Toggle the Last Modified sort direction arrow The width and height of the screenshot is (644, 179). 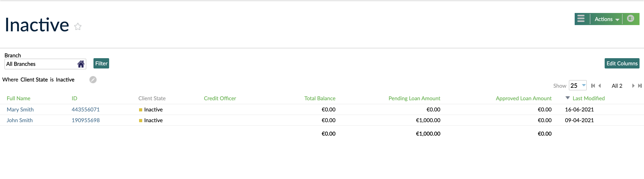tap(568, 98)
